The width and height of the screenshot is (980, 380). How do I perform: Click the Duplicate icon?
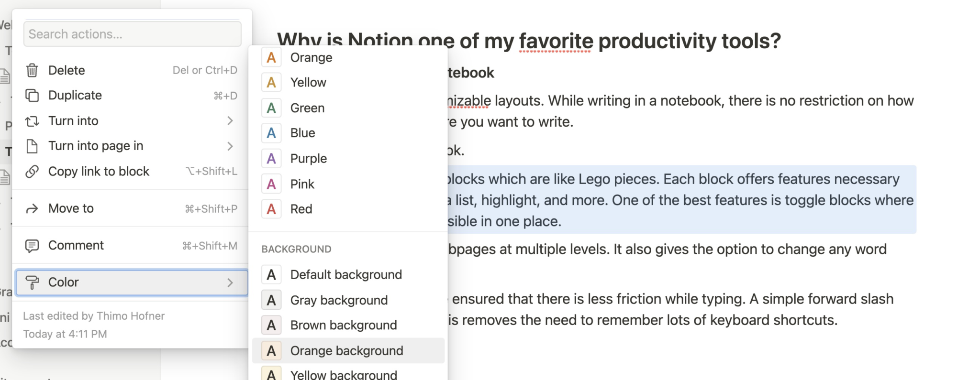click(x=32, y=96)
